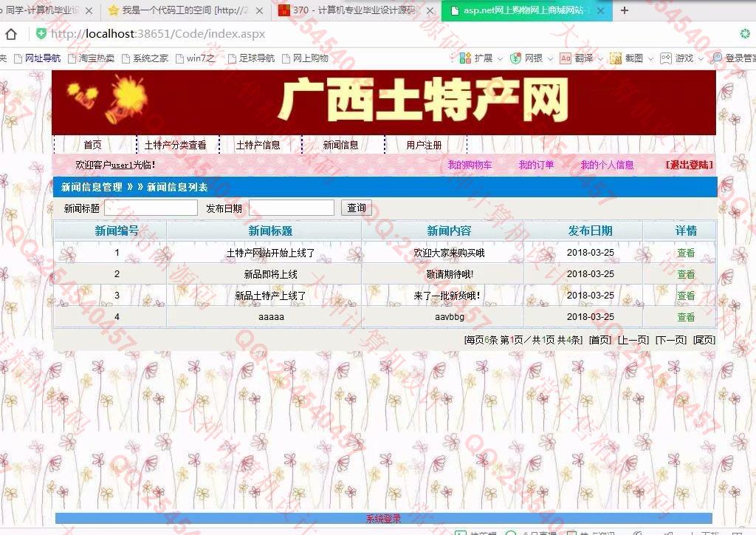This screenshot has width=756, height=535.
Task: Click the fireworks logo in site banner
Action: (x=108, y=100)
